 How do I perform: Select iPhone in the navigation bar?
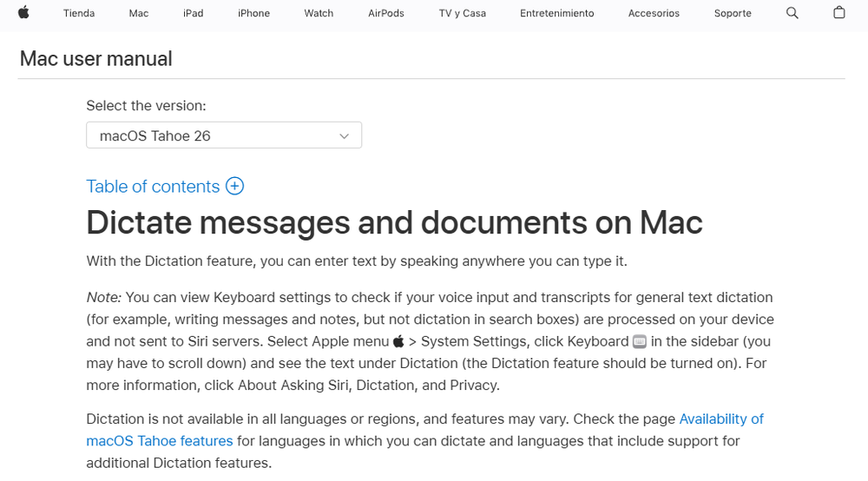pyautogui.click(x=253, y=13)
